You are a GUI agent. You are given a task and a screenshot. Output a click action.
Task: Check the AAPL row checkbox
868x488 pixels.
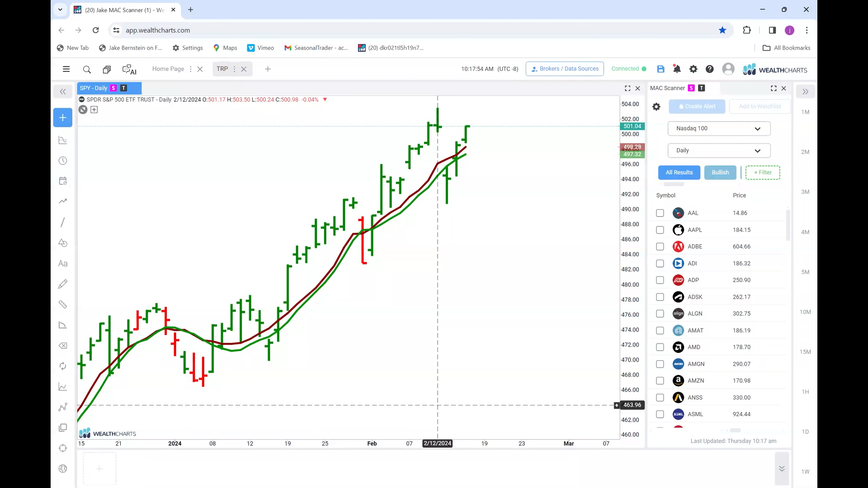(660, 230)
